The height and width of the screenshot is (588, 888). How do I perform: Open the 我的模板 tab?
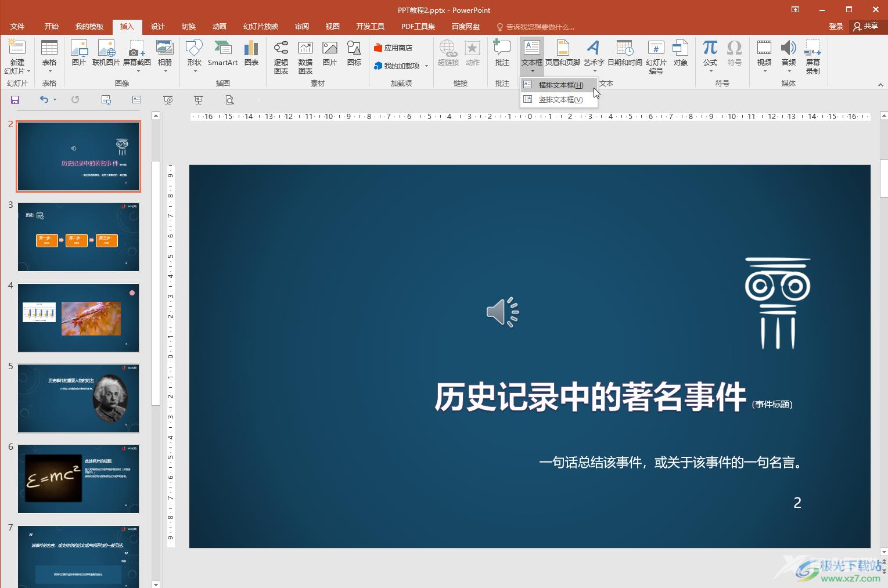click(89, 27)
